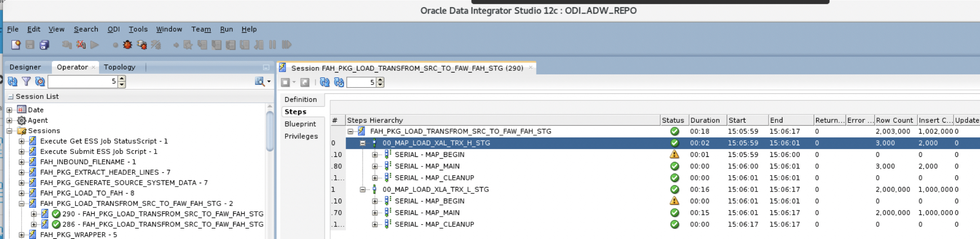Click the Refresh icon in the session editor toolbar
The height and width of the screenshot is (239, 980).
tap(325, 82)
